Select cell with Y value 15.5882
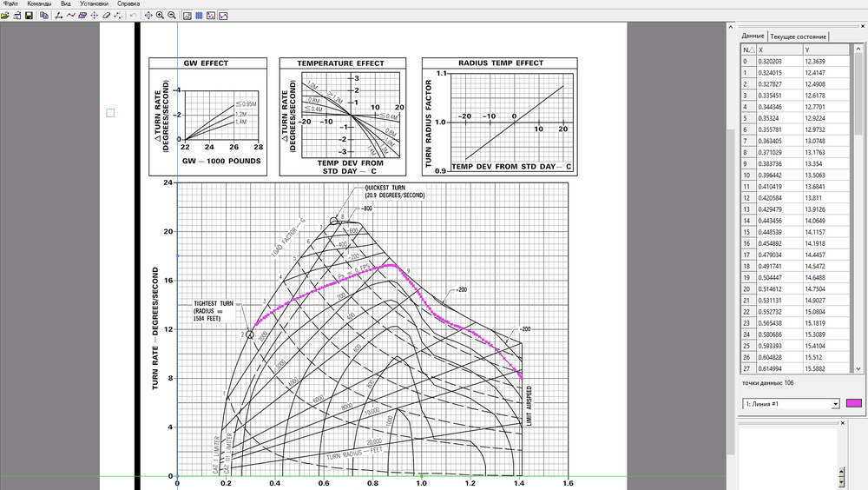This screenshot has width=868, height=490. (x=826, y=368)
